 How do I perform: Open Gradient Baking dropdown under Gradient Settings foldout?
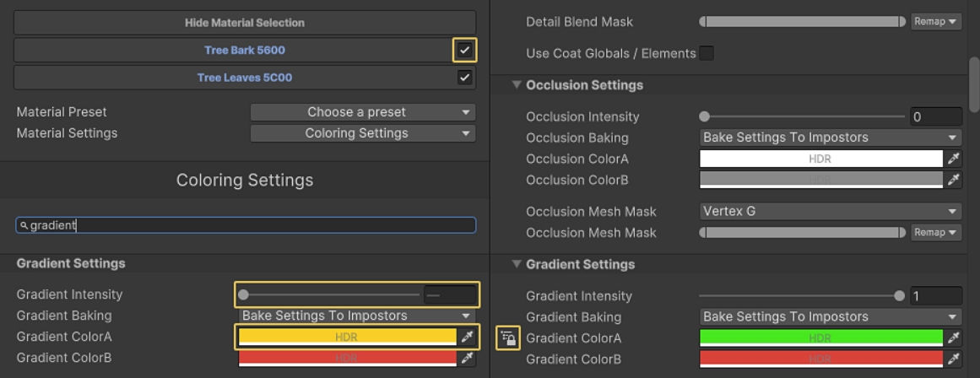pos(831,316)
